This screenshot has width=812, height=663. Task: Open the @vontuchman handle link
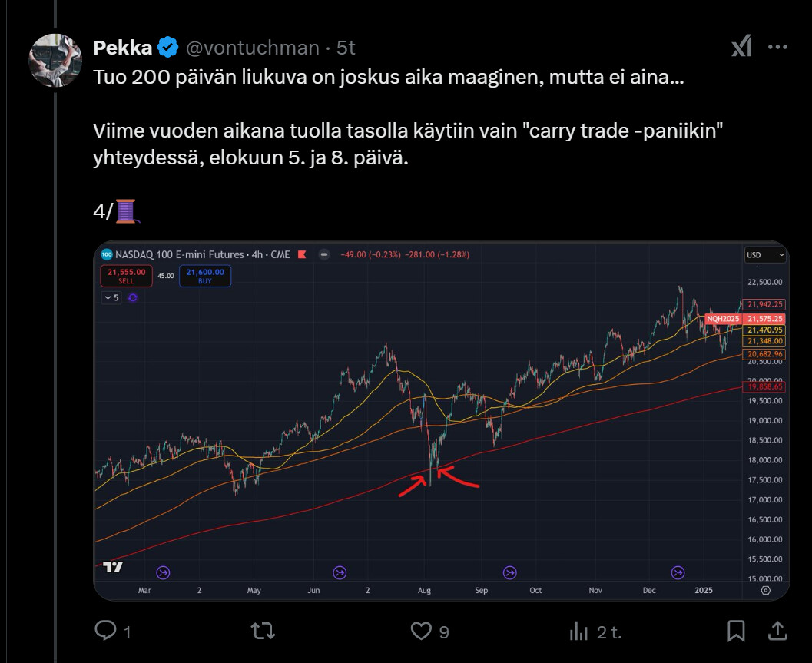(253, 48)
